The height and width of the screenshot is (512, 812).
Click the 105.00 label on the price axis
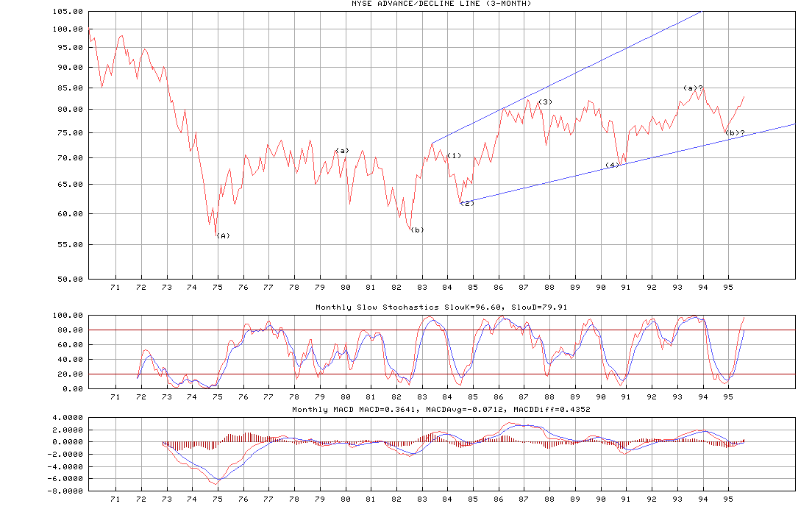coord(68,12)
